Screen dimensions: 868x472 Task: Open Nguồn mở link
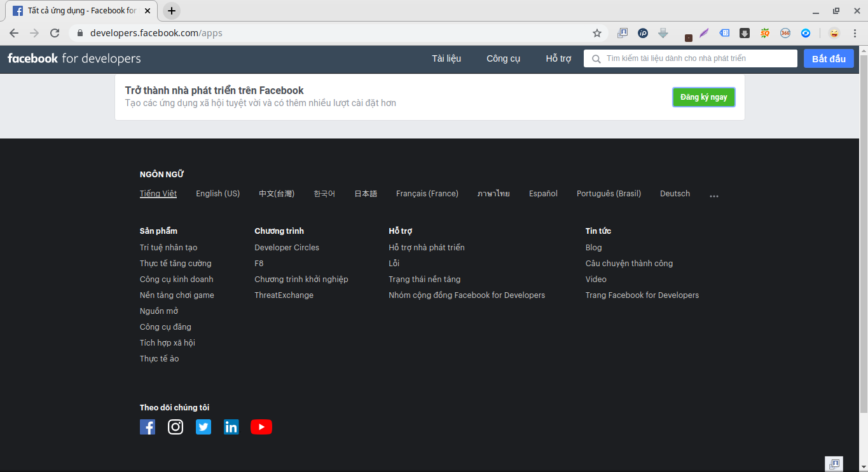click(x=159, y=311)
